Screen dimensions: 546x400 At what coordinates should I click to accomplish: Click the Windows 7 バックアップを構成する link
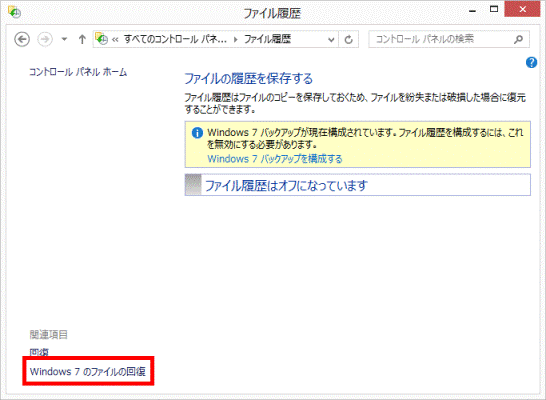tap(275, 159)
